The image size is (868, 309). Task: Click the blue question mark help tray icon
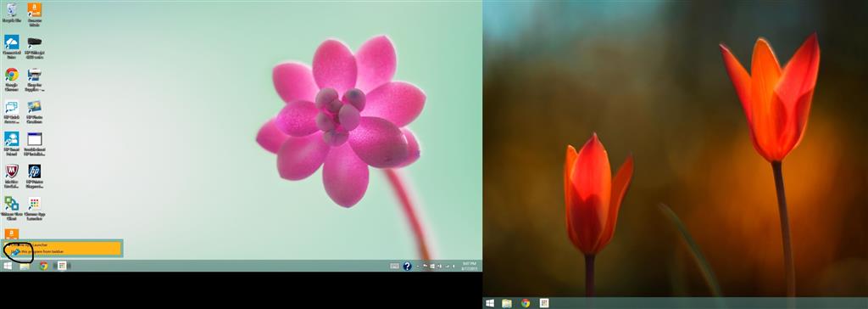pos(408,267)
